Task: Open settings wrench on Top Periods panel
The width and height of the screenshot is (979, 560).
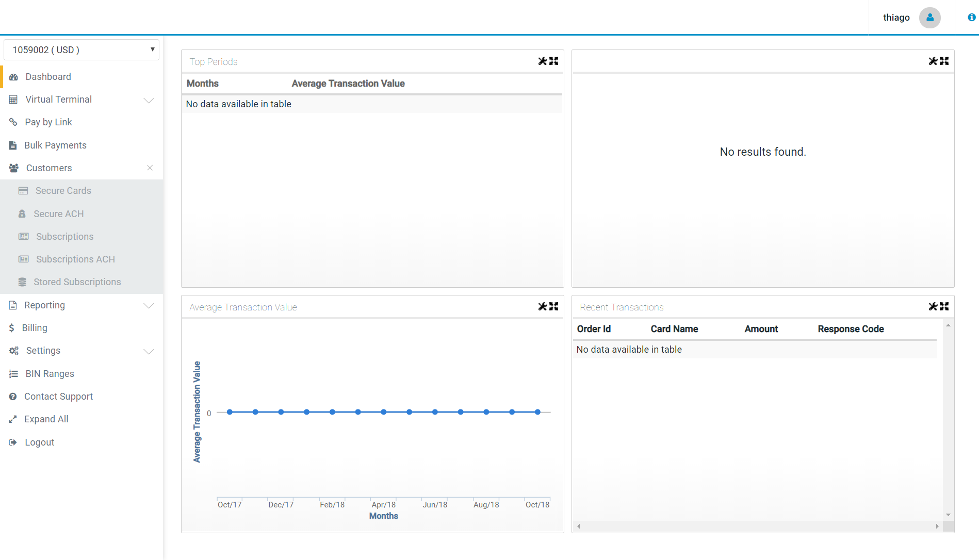Action: 542,61
